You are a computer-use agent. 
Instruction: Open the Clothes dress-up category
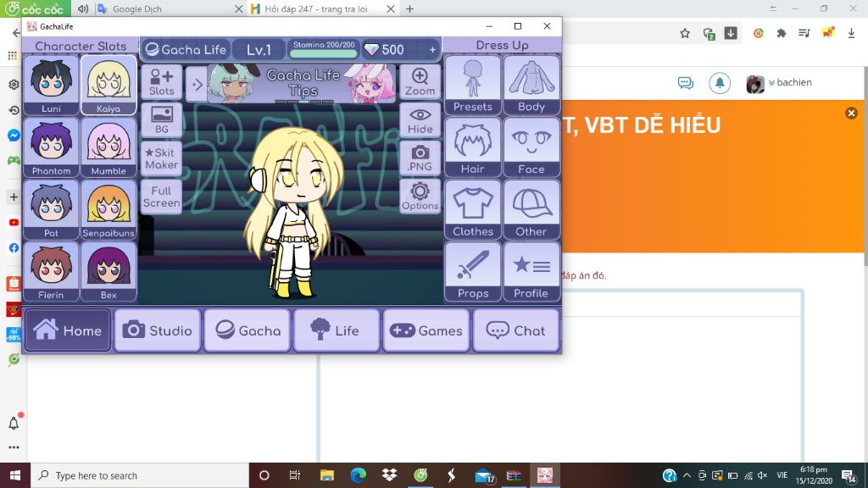coord(473,209)
